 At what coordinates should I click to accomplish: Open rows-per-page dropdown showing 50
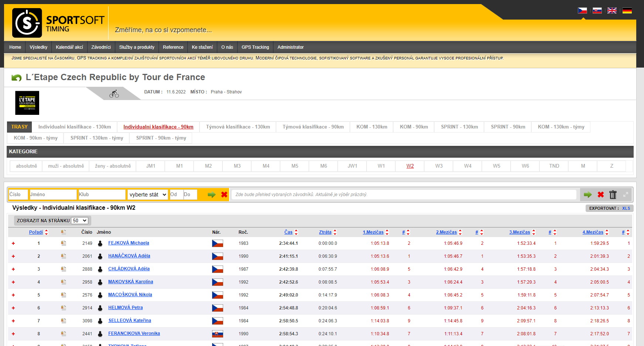coord(79,220)
